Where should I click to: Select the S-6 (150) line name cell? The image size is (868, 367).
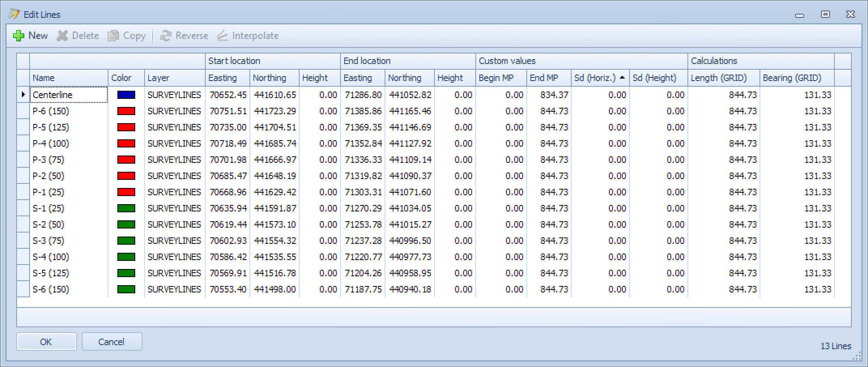(69, 289)
